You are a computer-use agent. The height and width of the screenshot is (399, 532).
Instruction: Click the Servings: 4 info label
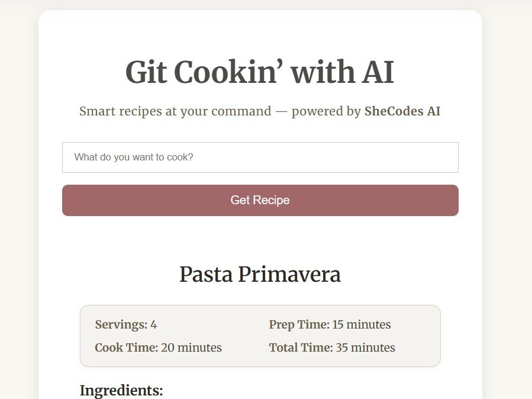point(125,324)
